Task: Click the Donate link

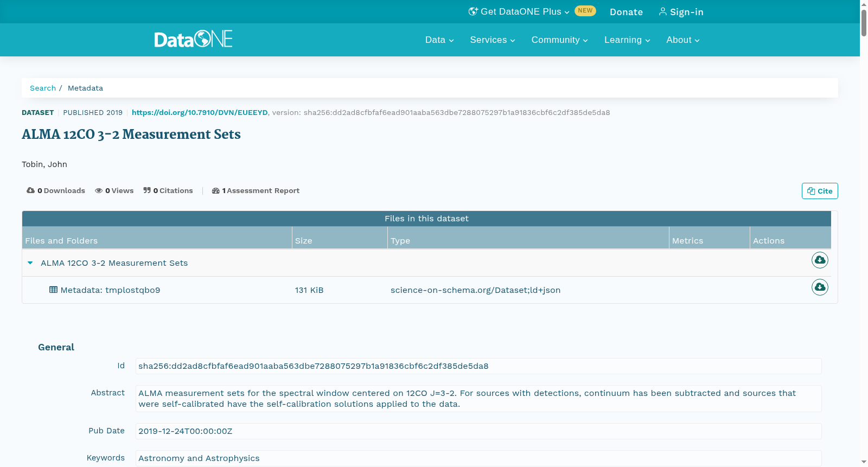Action: [626, 12]
